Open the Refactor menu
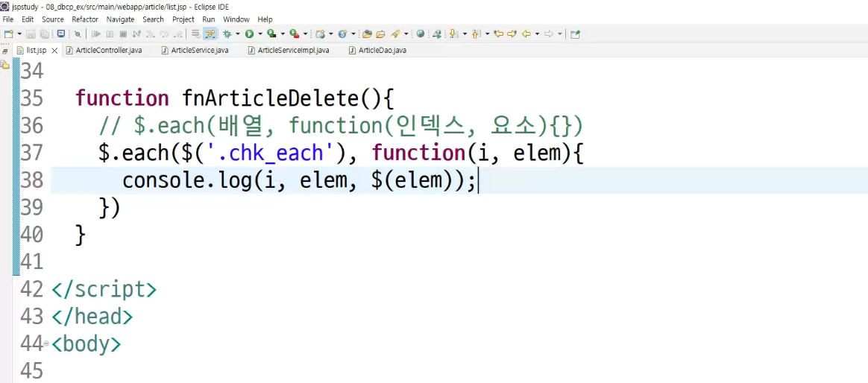 coord(85,19)
